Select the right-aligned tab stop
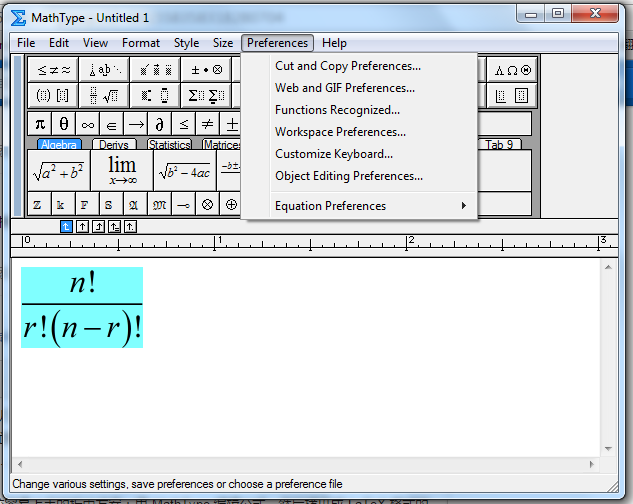Screen dimensions: 633x504 tap(99, 227)
